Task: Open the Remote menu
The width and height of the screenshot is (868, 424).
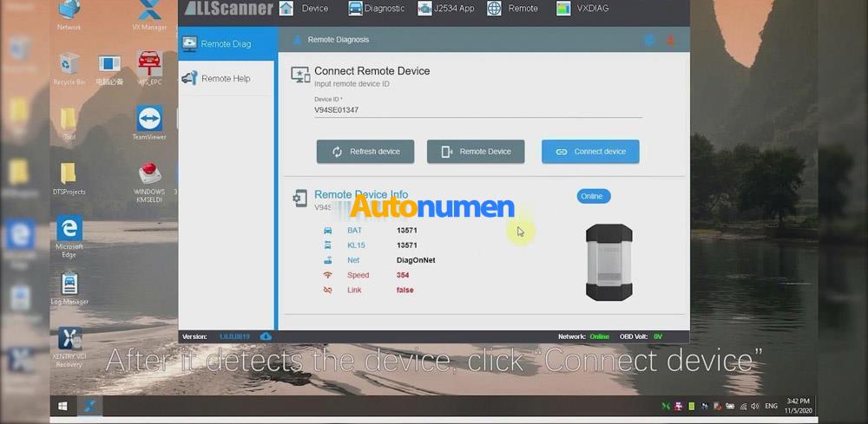Action: [523, 9]
